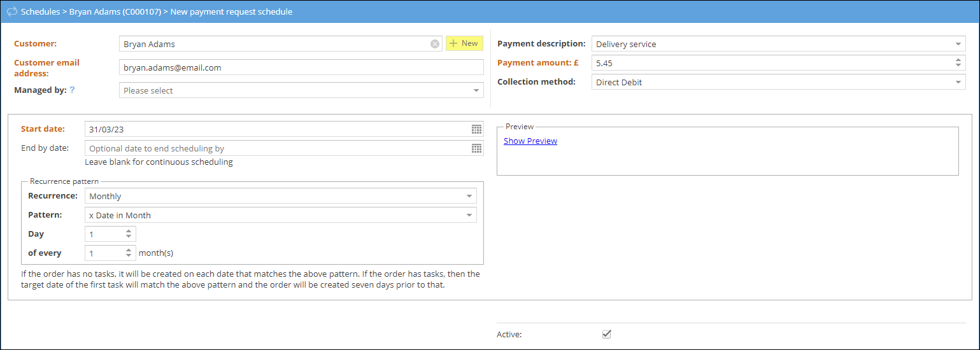Increase the Day value with up arrow

pos(129,232)
